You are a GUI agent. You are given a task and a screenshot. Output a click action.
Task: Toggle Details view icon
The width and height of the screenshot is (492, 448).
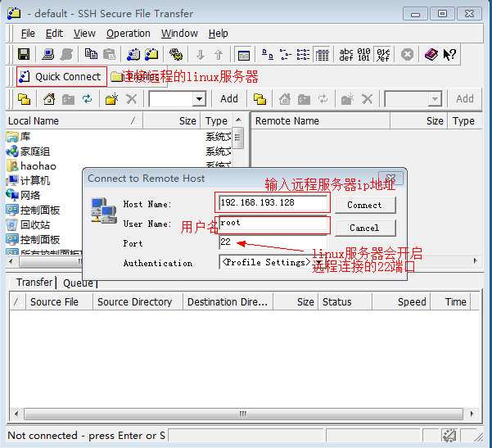(322, 55)
